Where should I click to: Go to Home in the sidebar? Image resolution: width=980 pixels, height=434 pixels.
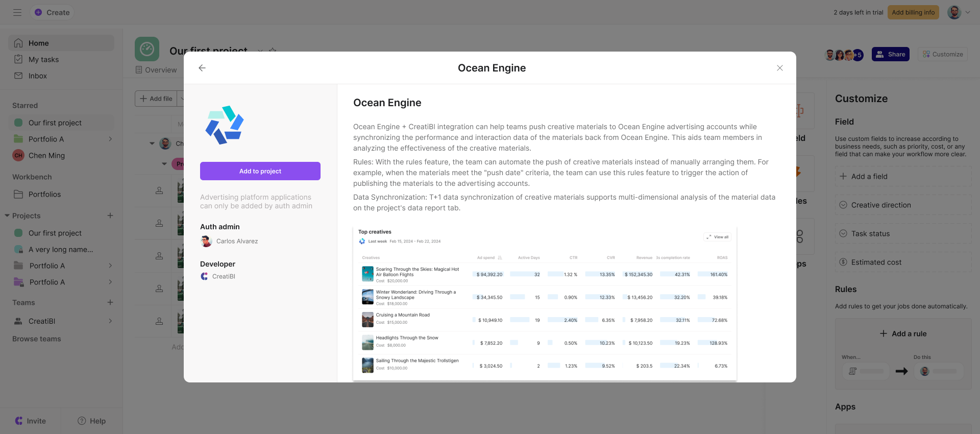click(39, 43)
